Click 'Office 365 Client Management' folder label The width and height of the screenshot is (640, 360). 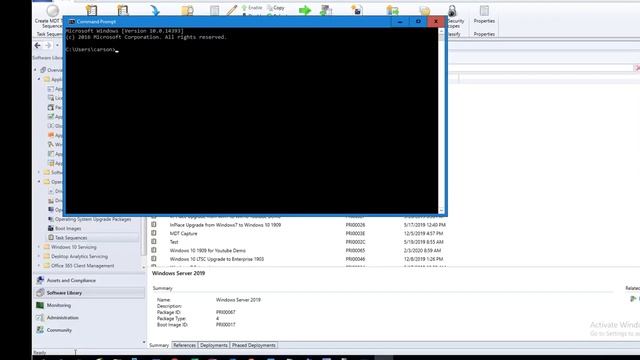pos(82,266)
